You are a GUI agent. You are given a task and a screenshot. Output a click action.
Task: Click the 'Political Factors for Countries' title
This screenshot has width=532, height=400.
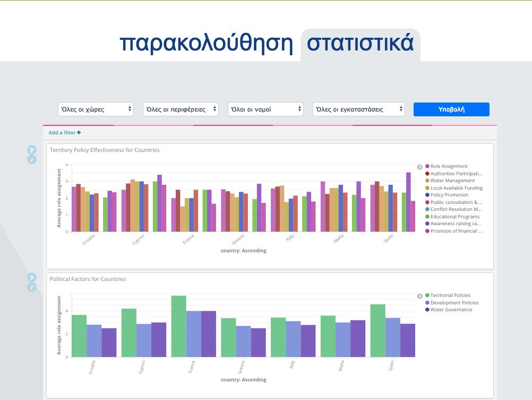[88, 279]
